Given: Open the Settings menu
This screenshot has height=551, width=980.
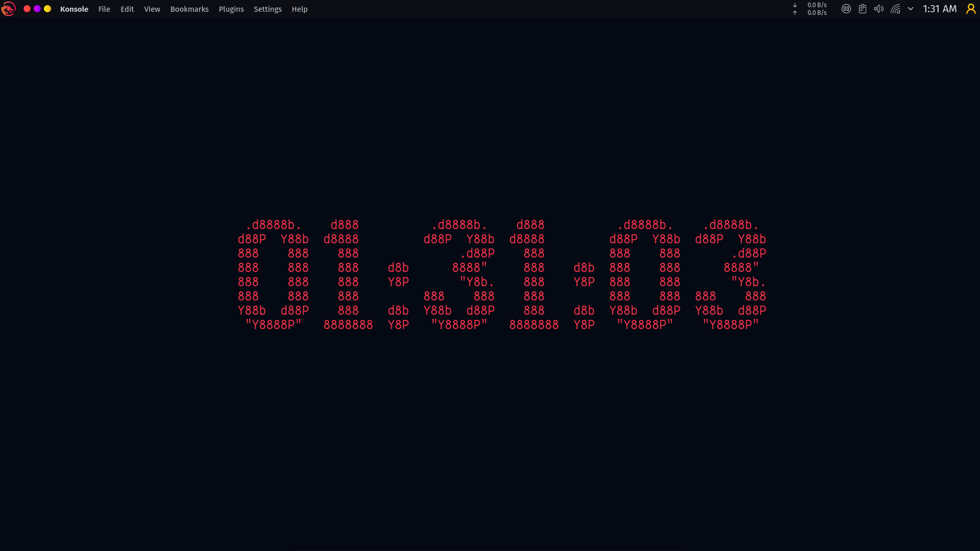Looking at the screenshot, I should point(267,9).
